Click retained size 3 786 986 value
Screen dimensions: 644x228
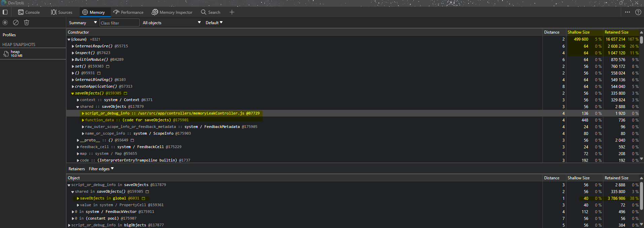(616, 198)
